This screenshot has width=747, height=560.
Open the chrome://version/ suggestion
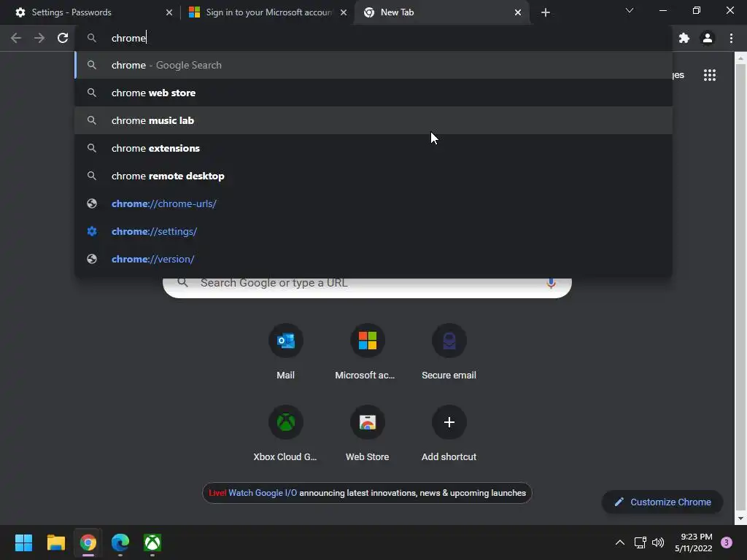(x=373, y=259)
